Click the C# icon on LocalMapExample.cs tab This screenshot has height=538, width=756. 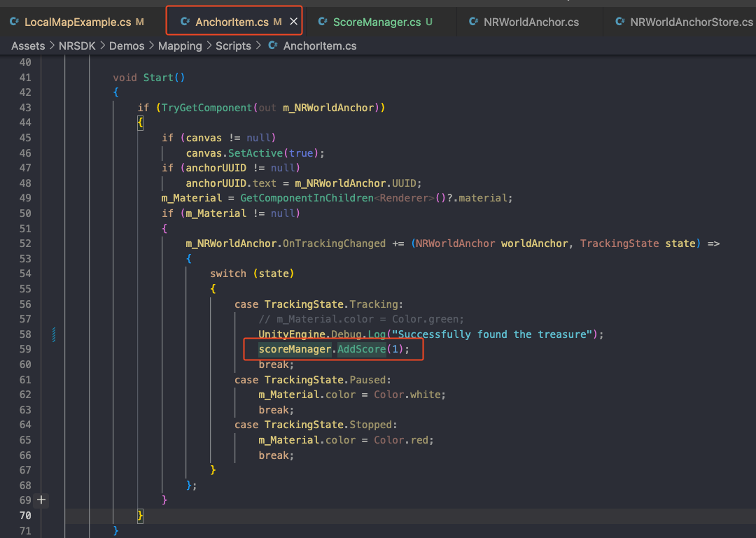15,22
